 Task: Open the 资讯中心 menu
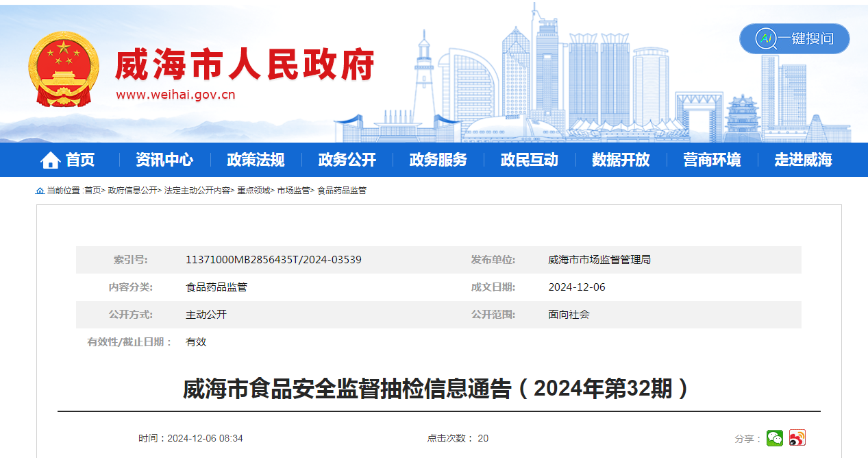coord(164,160)
